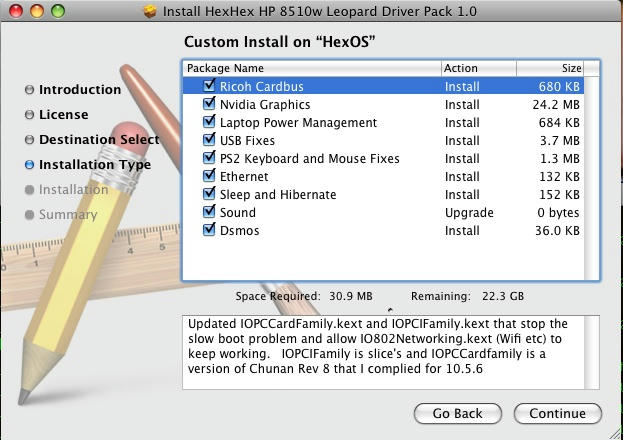Click the Destination Select step
The width and height of the screenshot is (623, 440).
point(99,140)
